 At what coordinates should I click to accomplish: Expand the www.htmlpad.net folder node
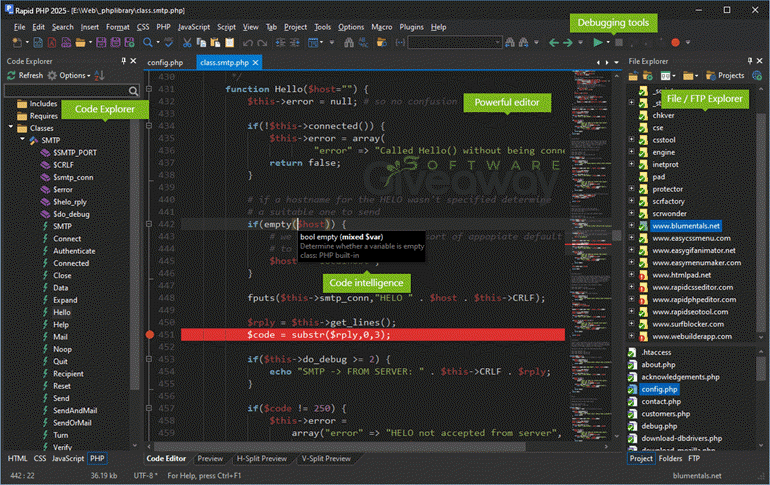pos(632,274)
